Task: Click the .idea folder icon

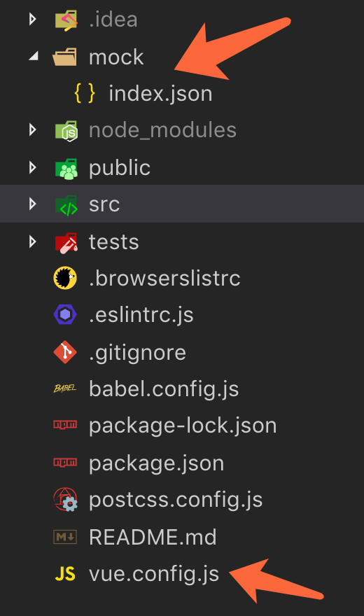Action: (x=66, y=20)
